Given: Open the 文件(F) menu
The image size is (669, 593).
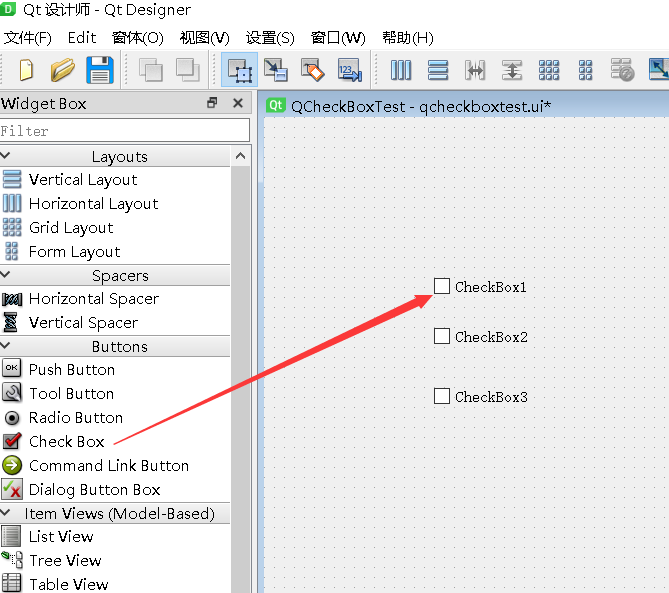Looking at the screenshot, I should pos(28,38).
